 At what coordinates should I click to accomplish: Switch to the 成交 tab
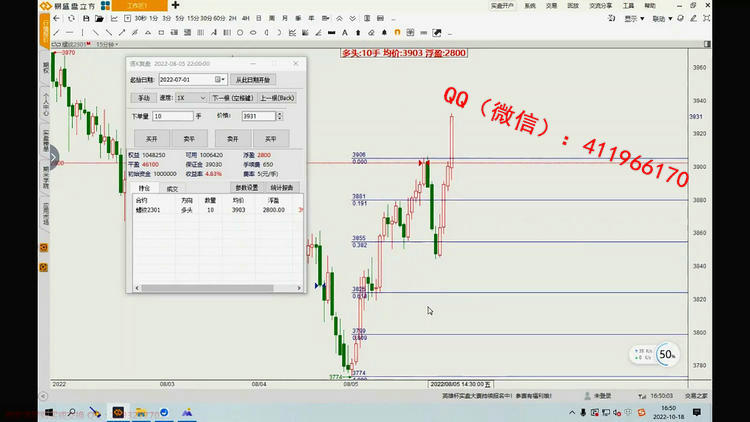[x=171, y=187]
